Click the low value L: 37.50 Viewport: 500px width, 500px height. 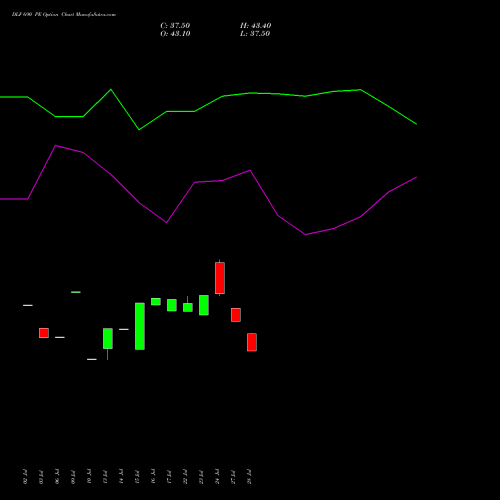(x=255, y=34)
